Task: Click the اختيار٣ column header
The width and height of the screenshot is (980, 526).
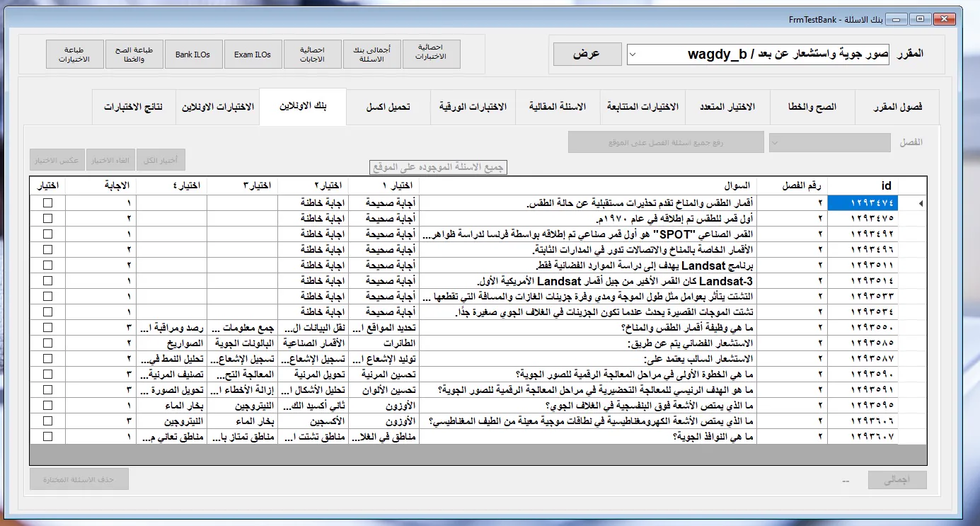Action: tap(243, 185)
